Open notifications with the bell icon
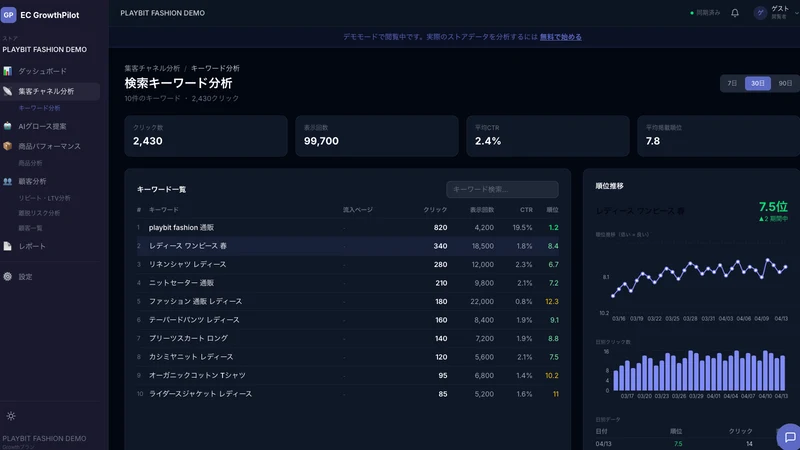 (x=735, y=13)
